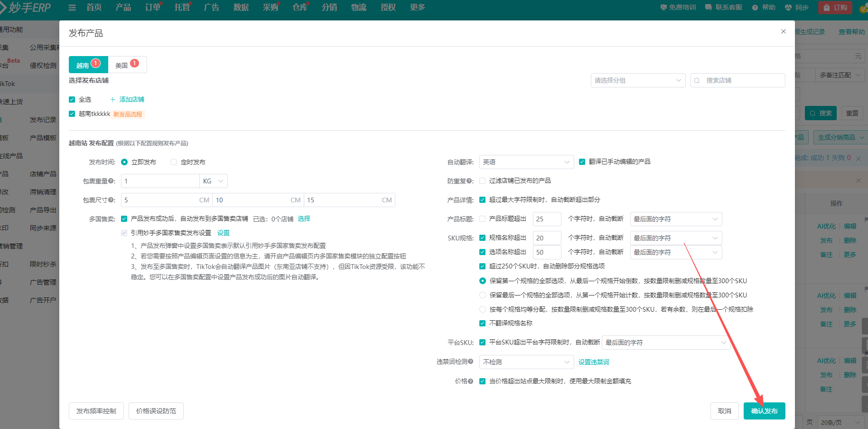Expand the 请选择分组 group dropdown
The image size is (868, 429).
coord(638,80)
